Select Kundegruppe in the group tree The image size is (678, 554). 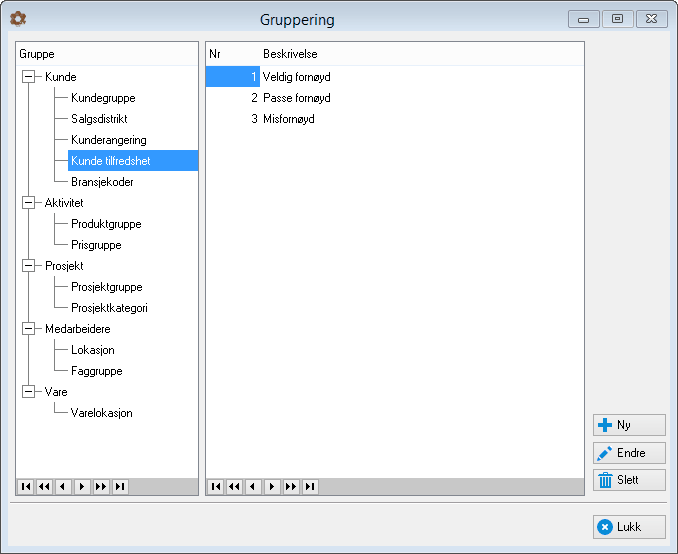coord(103,98)
